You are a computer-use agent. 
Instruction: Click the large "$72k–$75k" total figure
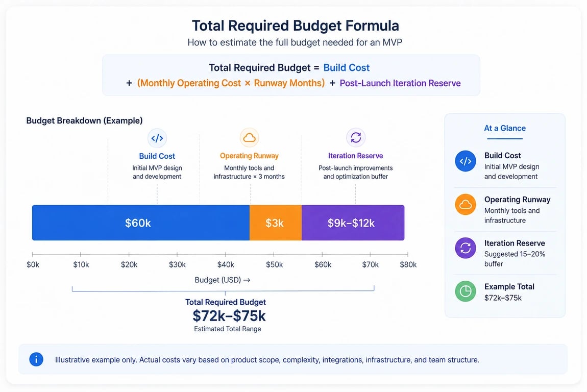point(229,316)
